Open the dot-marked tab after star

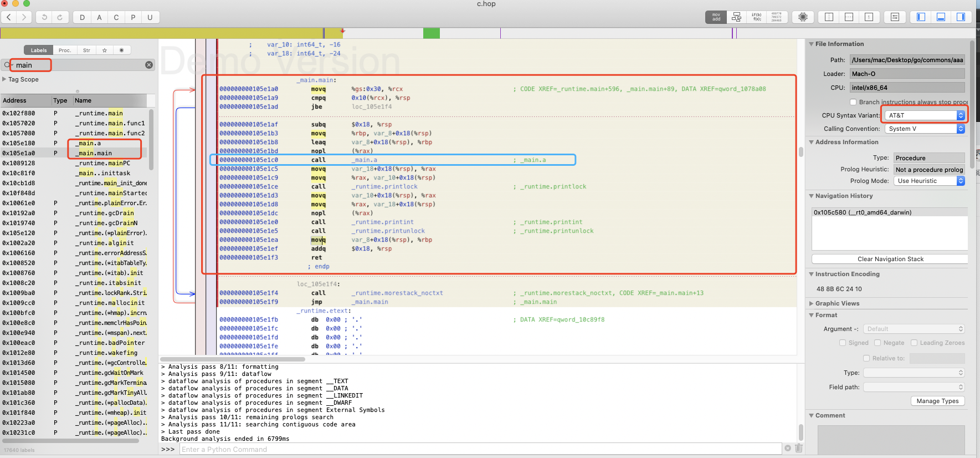point(122,50)
